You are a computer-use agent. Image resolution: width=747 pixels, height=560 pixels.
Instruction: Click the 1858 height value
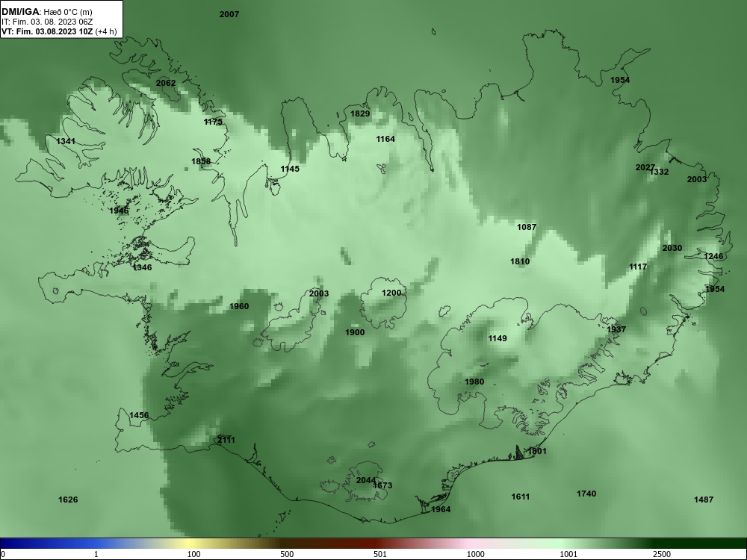point(201,161)
